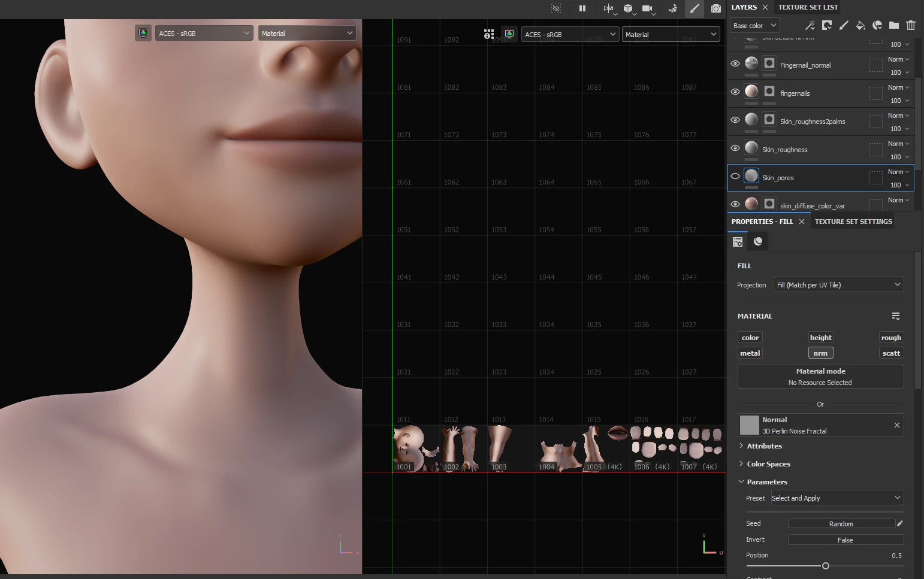
Task: Open the Projection Fill dropdown
Action: tap(838, 284)
